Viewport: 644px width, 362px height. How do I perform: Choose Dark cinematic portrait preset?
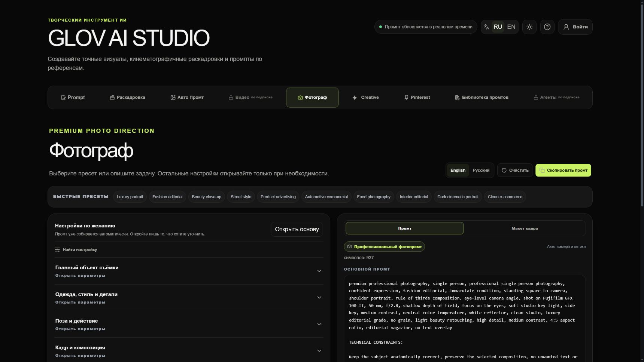click(x=458, y=197)
